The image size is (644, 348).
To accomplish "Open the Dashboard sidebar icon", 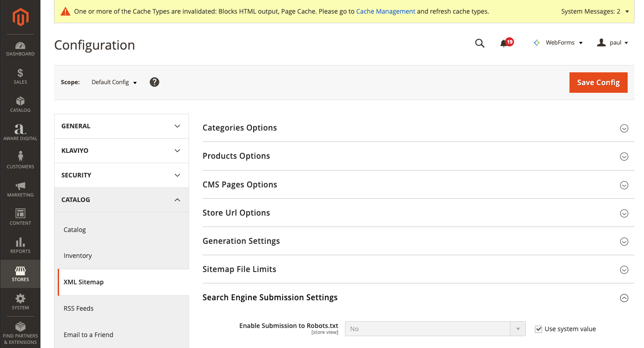I will pyautogui.click(x=20, y=49).
